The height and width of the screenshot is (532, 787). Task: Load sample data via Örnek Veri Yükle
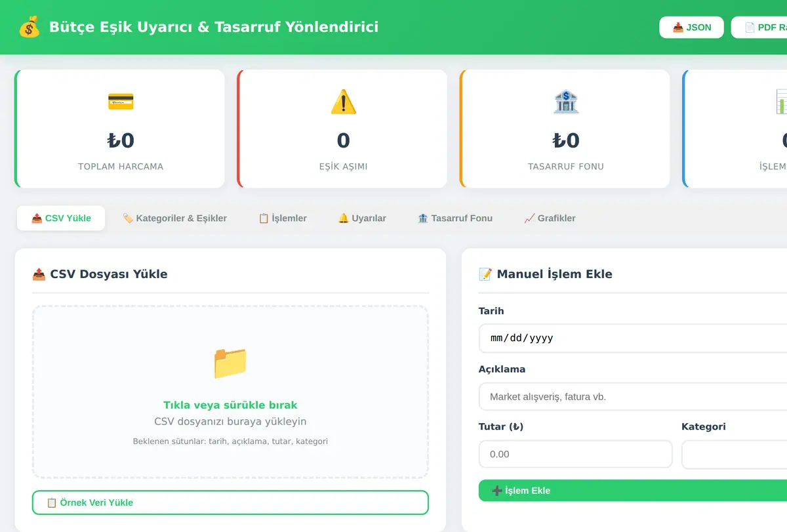coord(230,502)
